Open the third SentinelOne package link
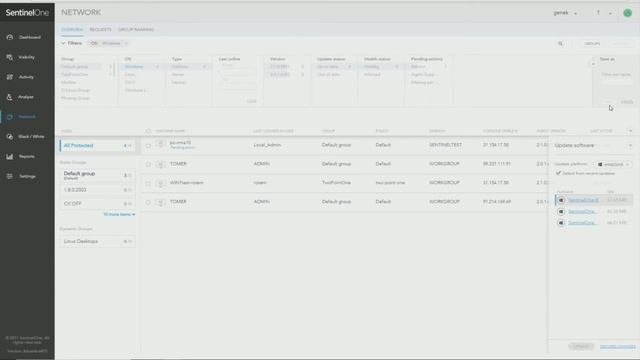 click(x=582, y=223)
